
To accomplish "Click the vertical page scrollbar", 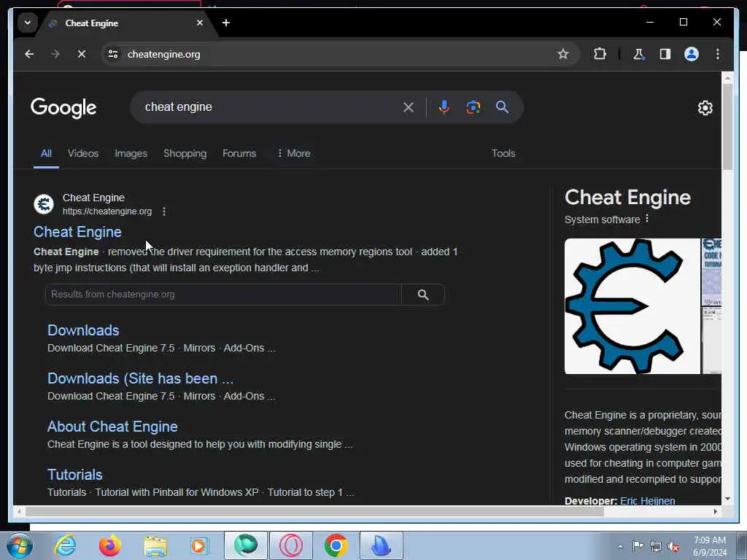I will pos(727,126).
